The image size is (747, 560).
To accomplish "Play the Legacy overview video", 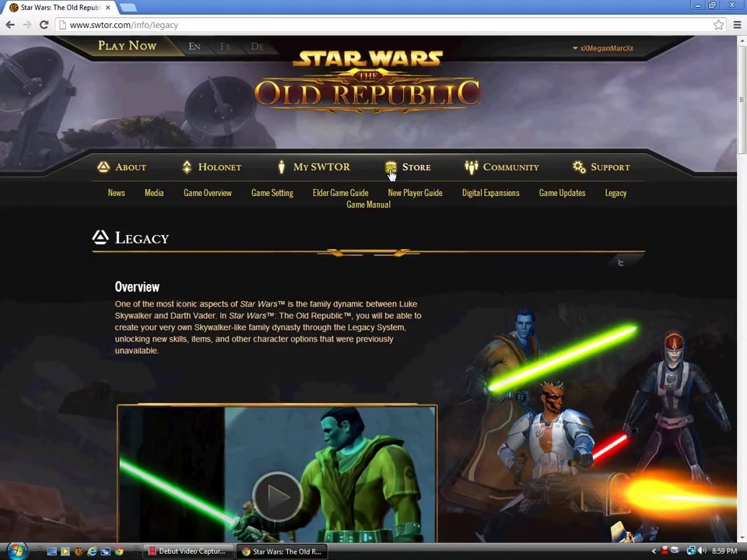I will (x=277, y=497).
